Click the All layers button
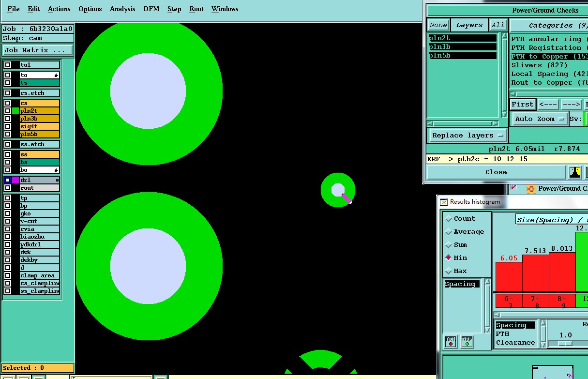Viewport: 588px width, 379px height. [498, 25]
